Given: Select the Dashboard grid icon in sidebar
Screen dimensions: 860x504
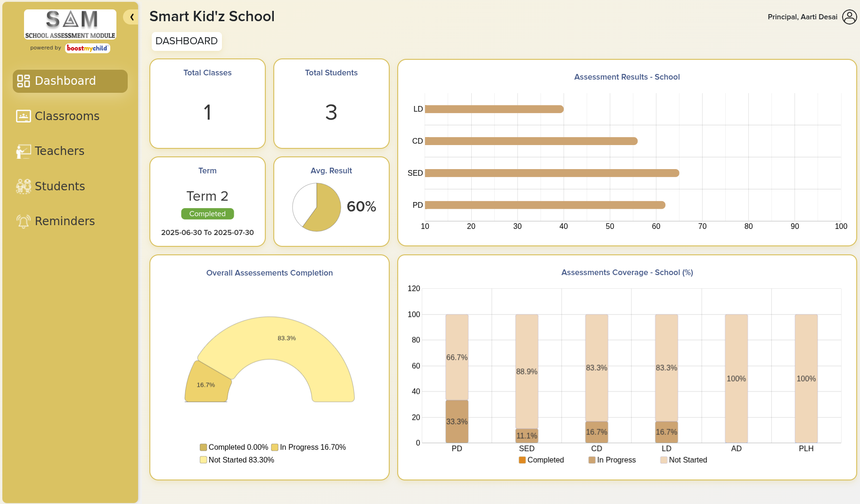Looking at the screenshot, I should click(x=23, y=81).
